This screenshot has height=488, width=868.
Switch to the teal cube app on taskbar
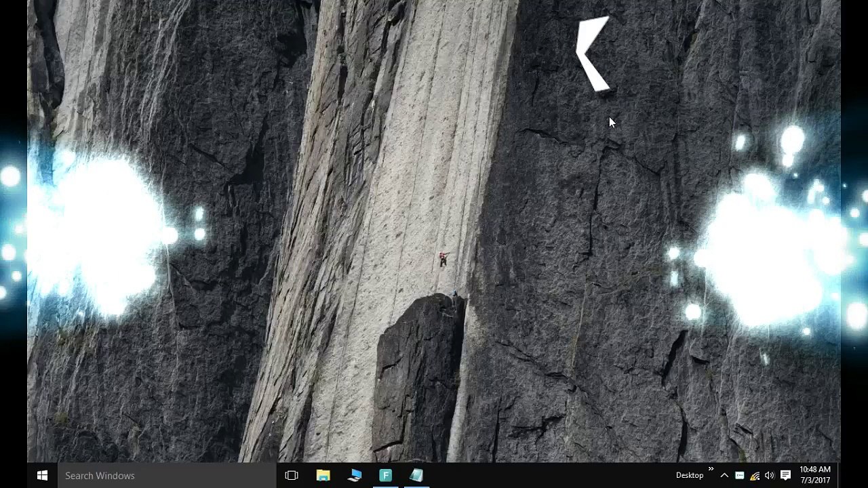[x=416, y=475]
